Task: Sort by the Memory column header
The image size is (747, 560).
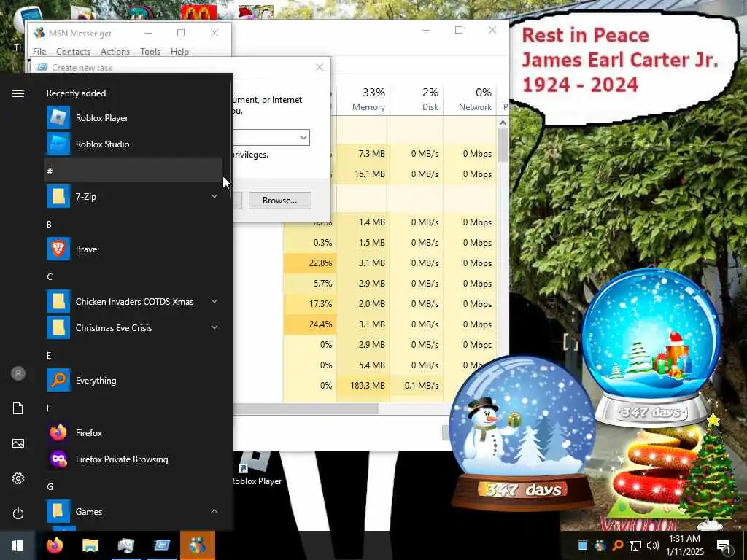Action: 363,99
